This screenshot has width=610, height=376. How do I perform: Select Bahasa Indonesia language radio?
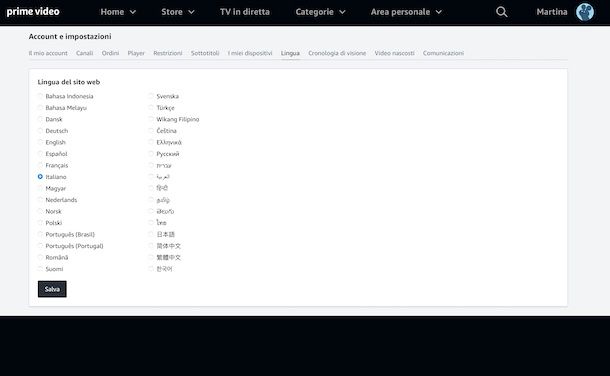(x=40, y=96)
